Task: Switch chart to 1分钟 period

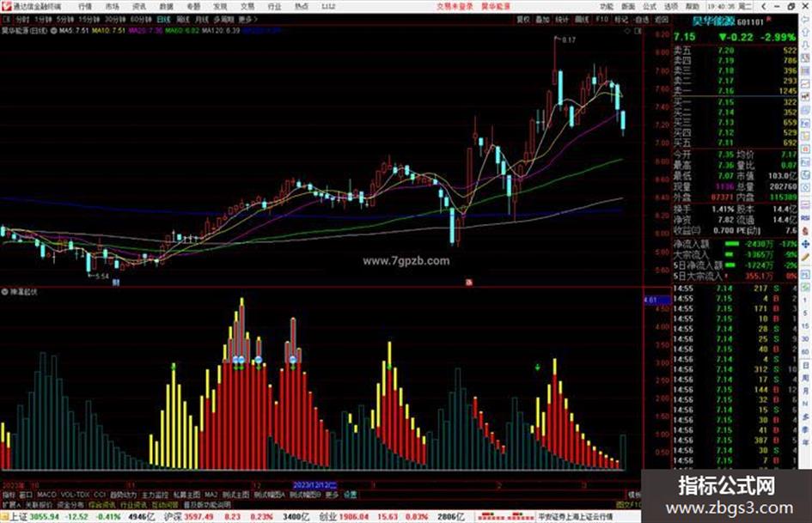Action: pyautogui.click(x=43, y=19)
